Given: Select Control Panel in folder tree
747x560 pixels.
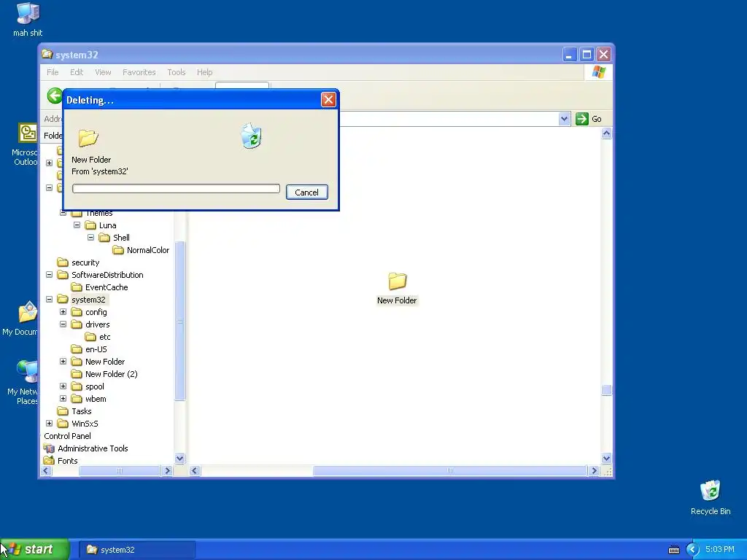Looking at the screenshot, I should click(x=67, y=436).
